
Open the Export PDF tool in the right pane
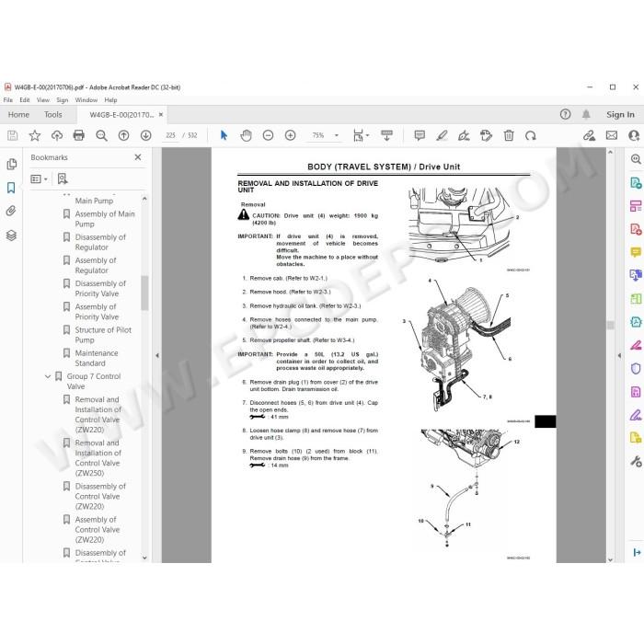click(x=636, y=183)
